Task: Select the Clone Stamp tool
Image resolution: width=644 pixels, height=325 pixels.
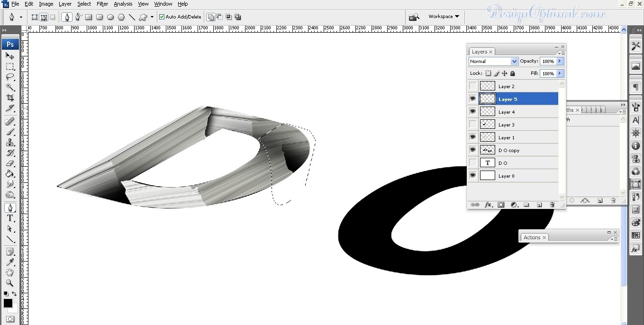Action: 10,143
